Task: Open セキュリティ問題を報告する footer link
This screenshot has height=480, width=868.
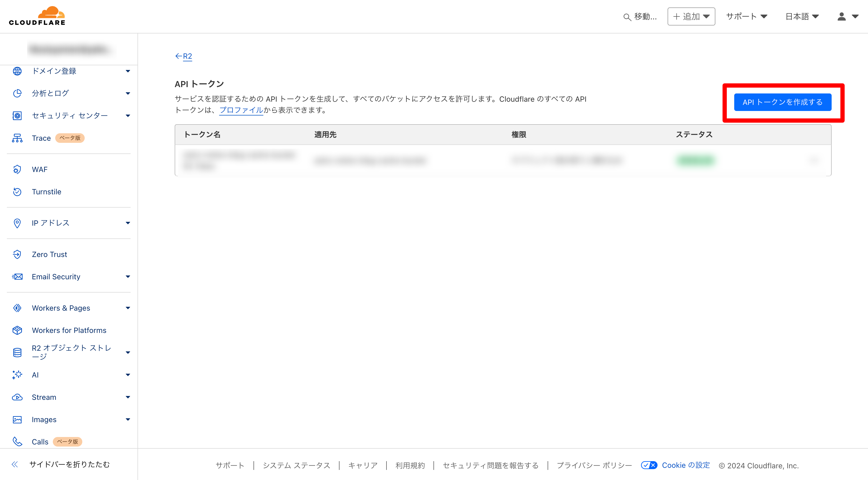Action: click(x=490, y=465)
